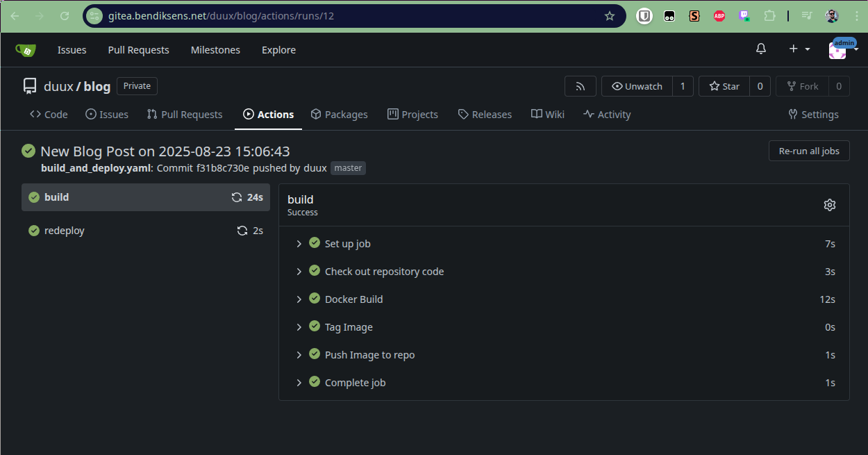Expand the Push Image to repo step

[564, 355]
